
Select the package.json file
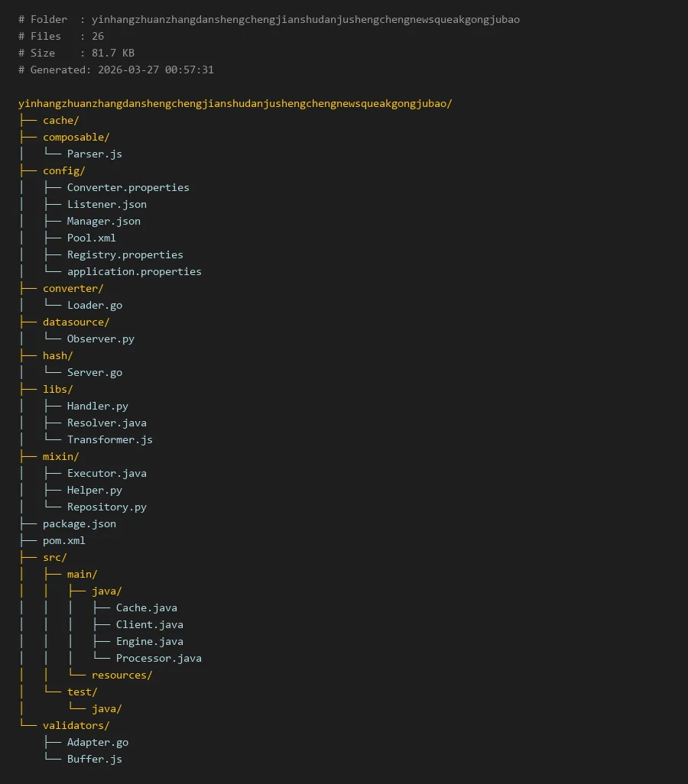79,523
